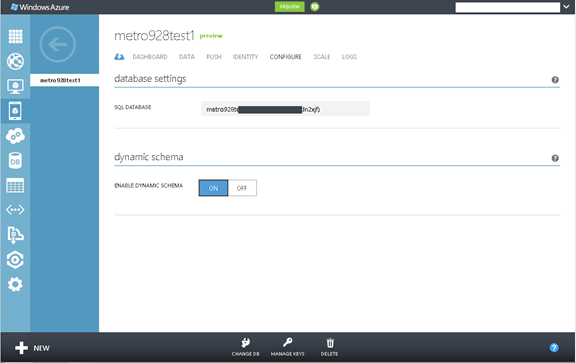Select metro928test1 in the service list
This screenshot has height=363, width=576.
point(65,80)
